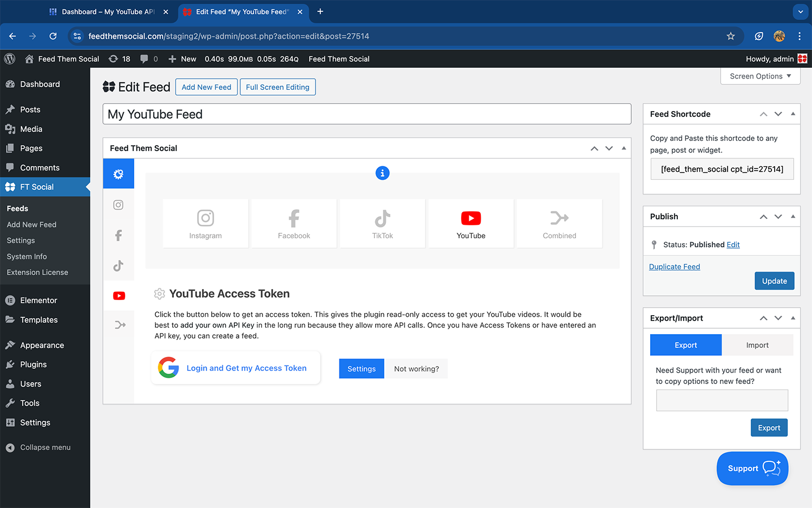Choose the Combined feed type card
The image size is (812, 508).
pyautogui.click(x=560, y=223)
